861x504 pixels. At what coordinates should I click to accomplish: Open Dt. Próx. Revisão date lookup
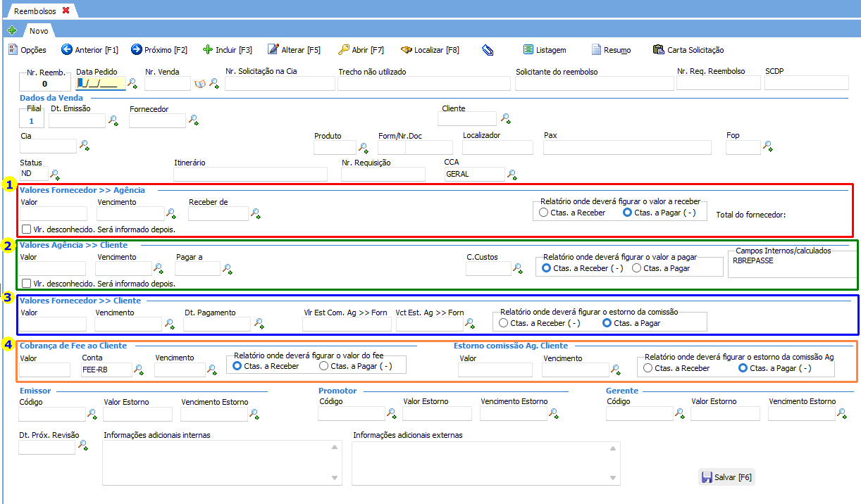click(x=82, y=446)
